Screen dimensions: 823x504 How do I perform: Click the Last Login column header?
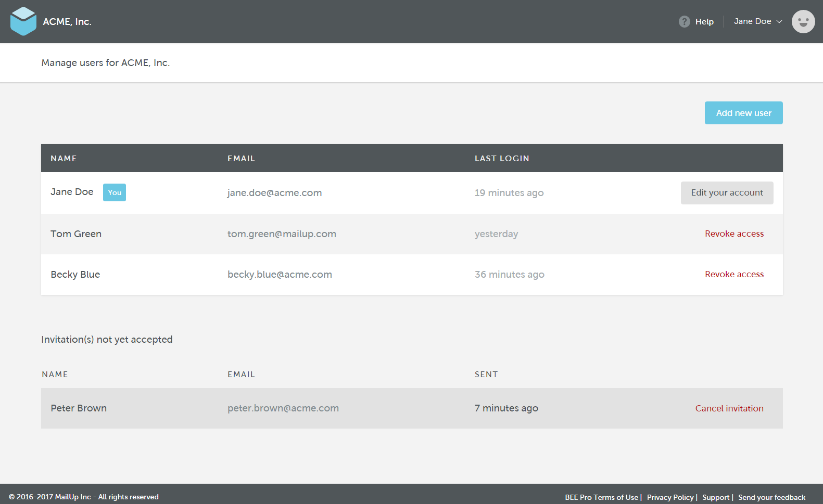pyautogui.click(x=502, y=159)
